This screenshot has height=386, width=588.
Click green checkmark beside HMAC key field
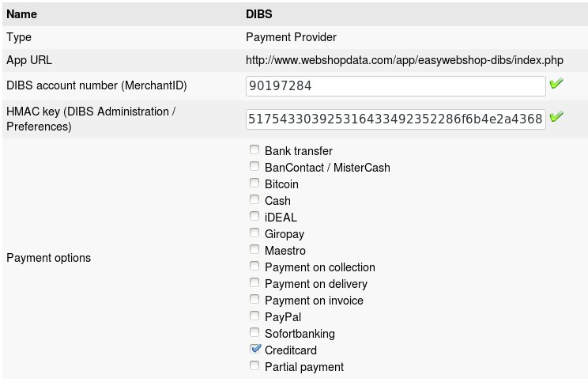coord(556,117)
